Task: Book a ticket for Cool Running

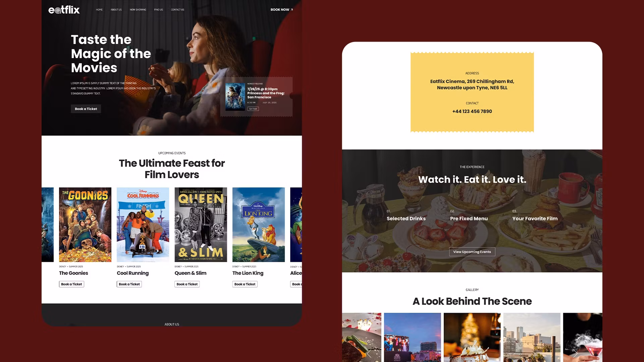Action: (x=129, y=284)
